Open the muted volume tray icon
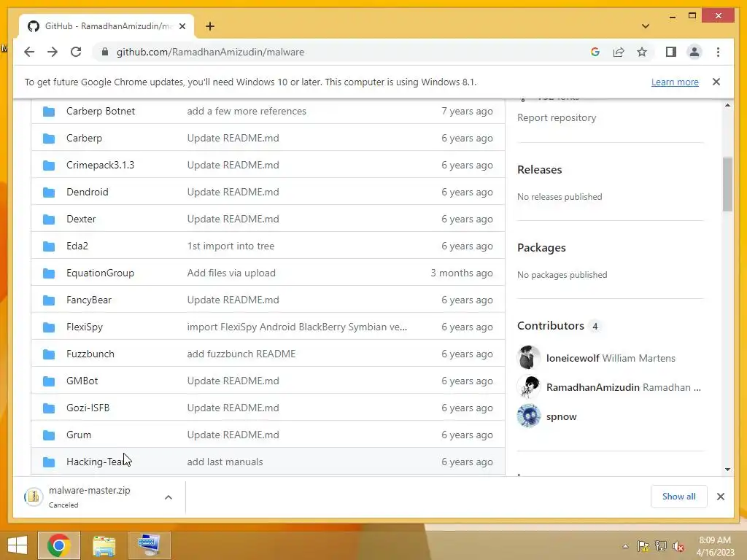This screenshot has width=747, height=560. pos(678,547)
